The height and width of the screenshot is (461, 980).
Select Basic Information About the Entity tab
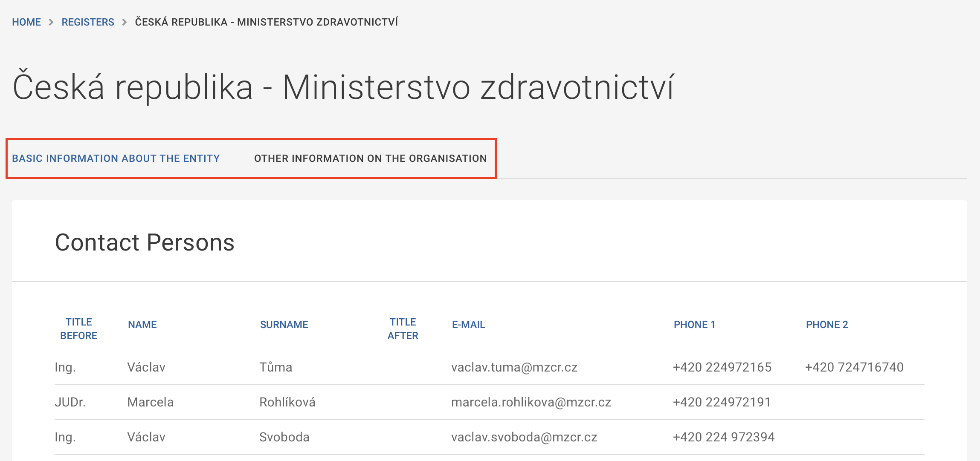(x=116, y=158)
